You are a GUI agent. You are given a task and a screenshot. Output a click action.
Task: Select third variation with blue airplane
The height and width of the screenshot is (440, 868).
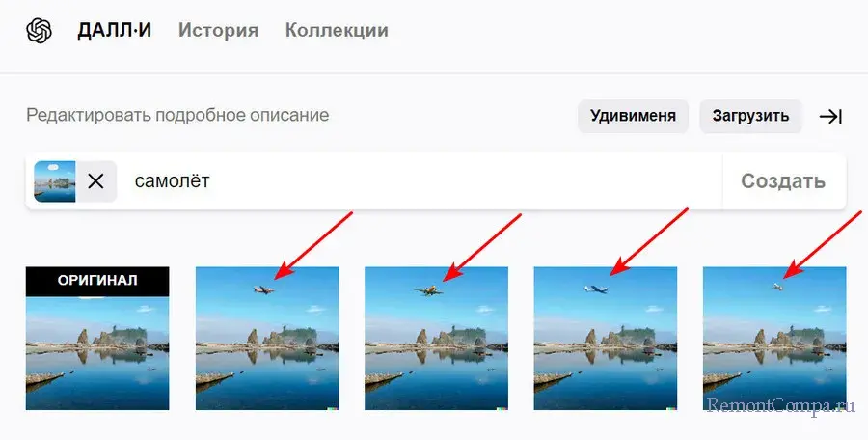pyautogui.click(x=605, y=338)
